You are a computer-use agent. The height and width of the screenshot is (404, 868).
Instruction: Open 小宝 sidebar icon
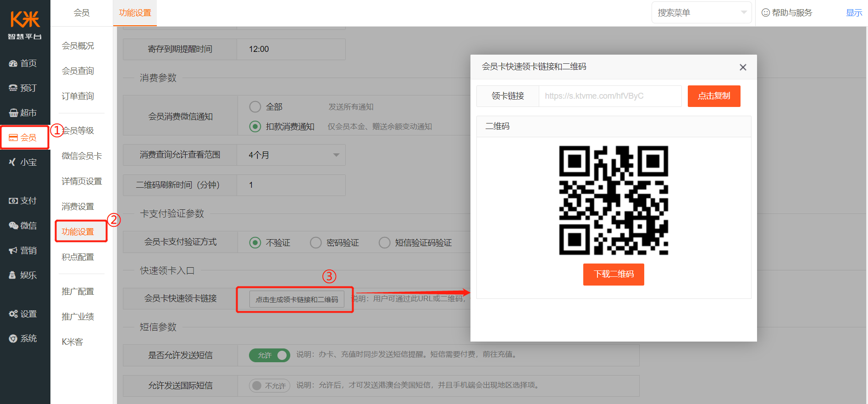13,162
